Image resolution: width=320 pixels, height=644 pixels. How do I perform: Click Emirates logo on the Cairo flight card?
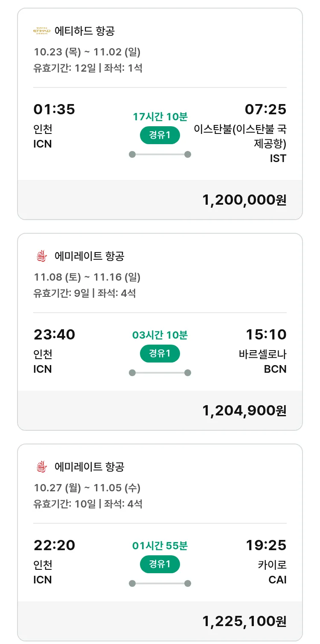click(x=42, y=467)
